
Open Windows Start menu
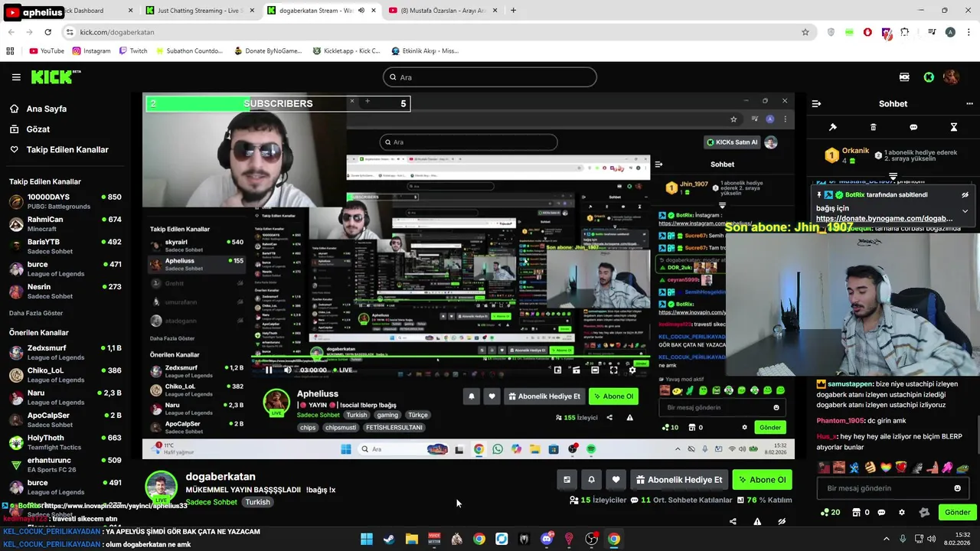[367, 539]
